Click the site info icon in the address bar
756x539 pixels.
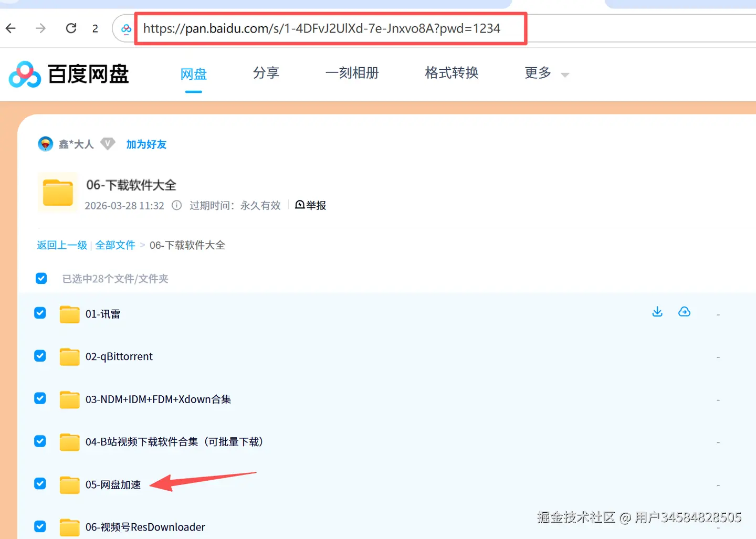[x=126, y=29]
